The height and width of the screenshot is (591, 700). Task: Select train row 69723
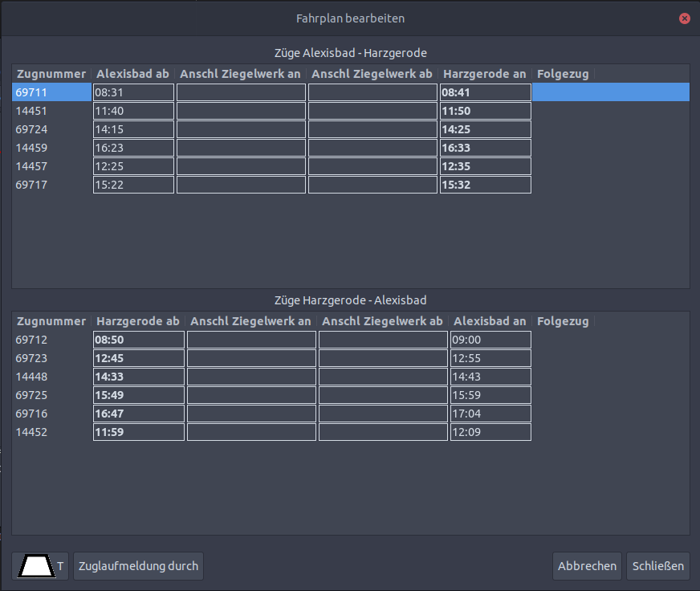351,358
